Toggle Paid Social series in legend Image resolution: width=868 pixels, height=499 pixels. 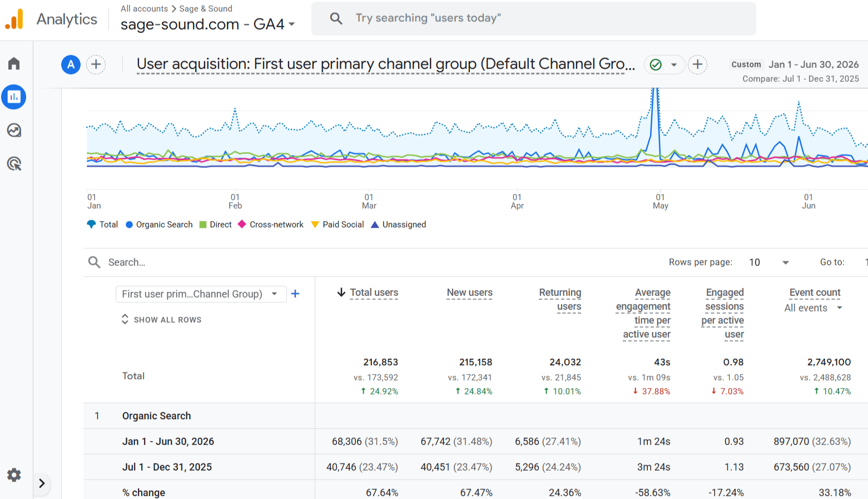click(338, 225)
